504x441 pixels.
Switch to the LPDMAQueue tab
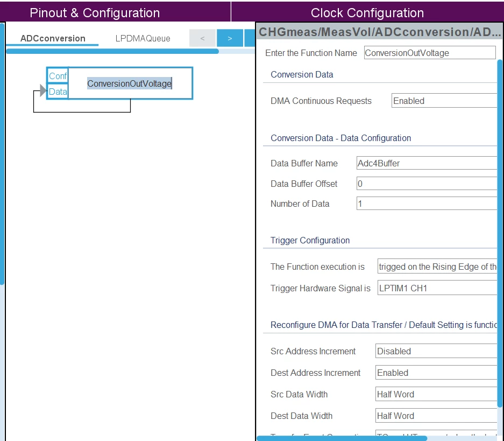[143, 38]
